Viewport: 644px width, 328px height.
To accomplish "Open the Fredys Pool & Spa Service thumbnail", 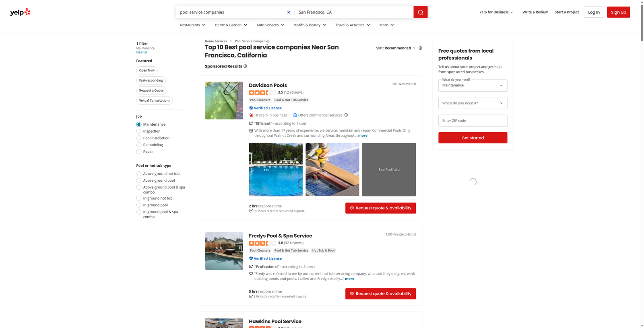I will (x=224, y=251).
